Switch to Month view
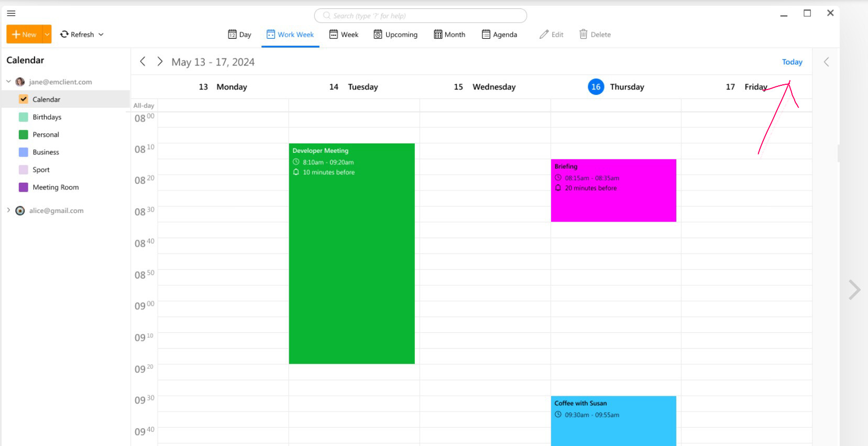The image size is (868, 446). point(449,35)
